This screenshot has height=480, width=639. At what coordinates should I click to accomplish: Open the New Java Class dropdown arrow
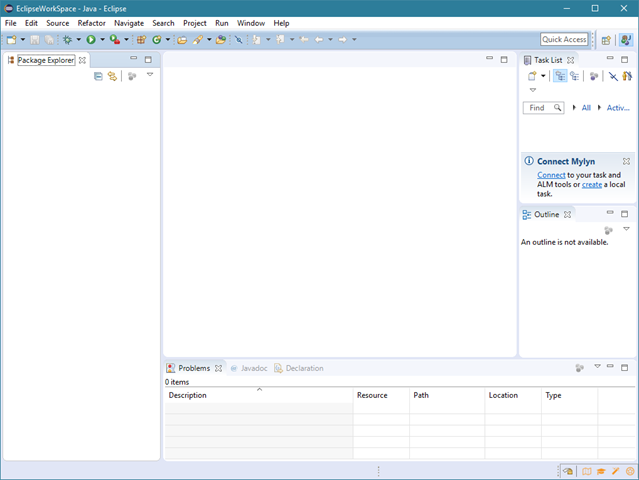(167, 40)
